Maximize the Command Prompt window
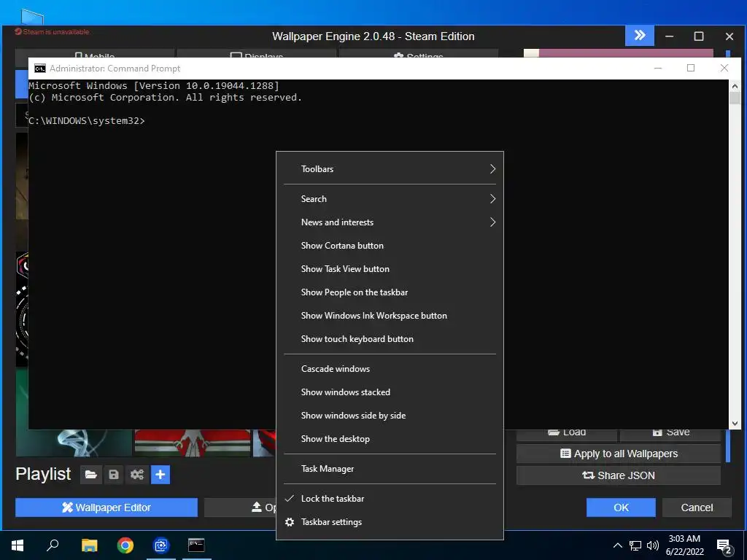The height and width of the screenshot is (560, 747). [x=691, y=68]
